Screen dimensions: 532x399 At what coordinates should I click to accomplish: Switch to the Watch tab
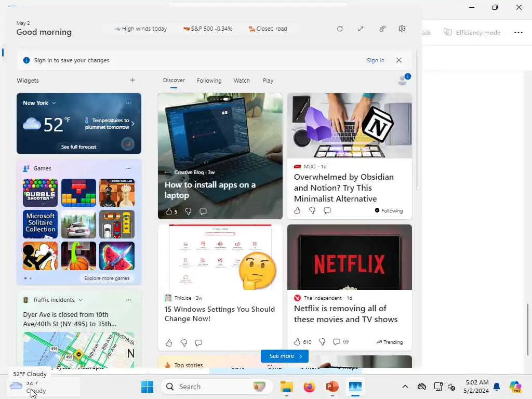tap(242, 81)
